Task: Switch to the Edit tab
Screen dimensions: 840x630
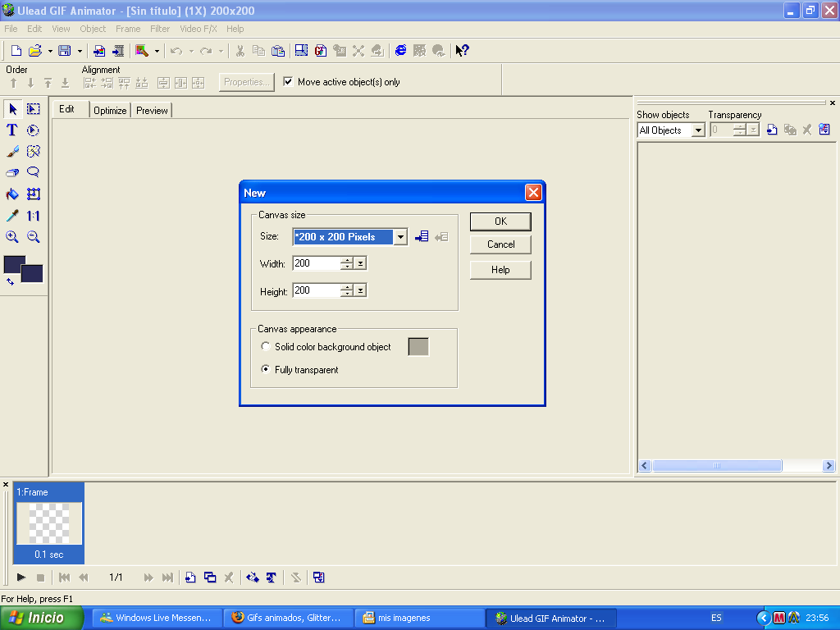Action: pyautogui.click(x=67, y=109)
